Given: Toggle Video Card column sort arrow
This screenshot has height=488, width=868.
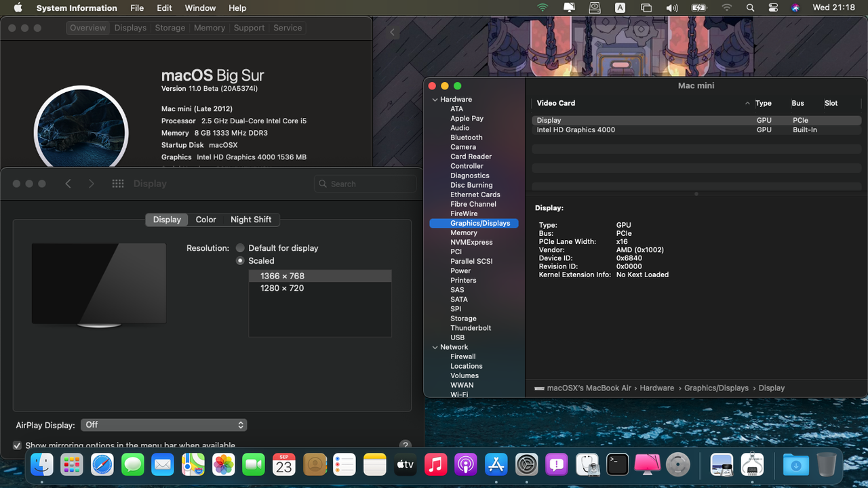Looking at the screenshot, I should tap(747, 104).
